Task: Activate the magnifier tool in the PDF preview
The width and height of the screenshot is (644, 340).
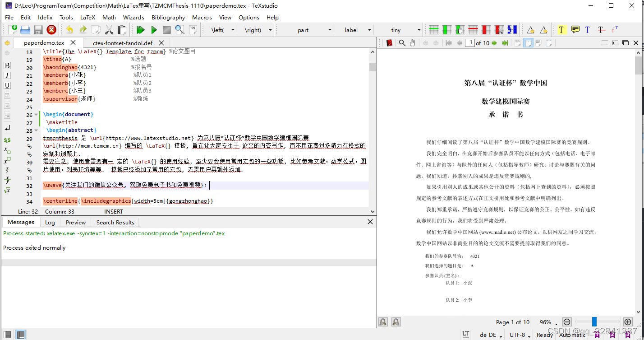Action: (402, 43)
